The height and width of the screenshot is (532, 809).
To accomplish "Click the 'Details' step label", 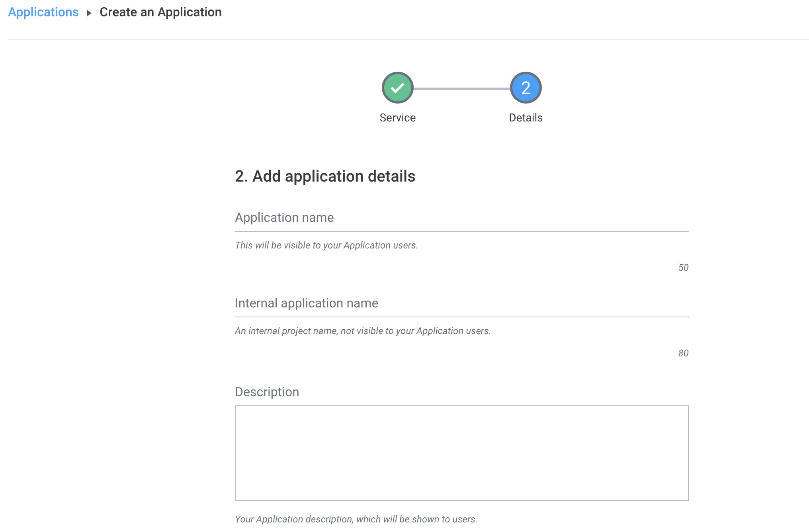I will [x=526, y=118].
